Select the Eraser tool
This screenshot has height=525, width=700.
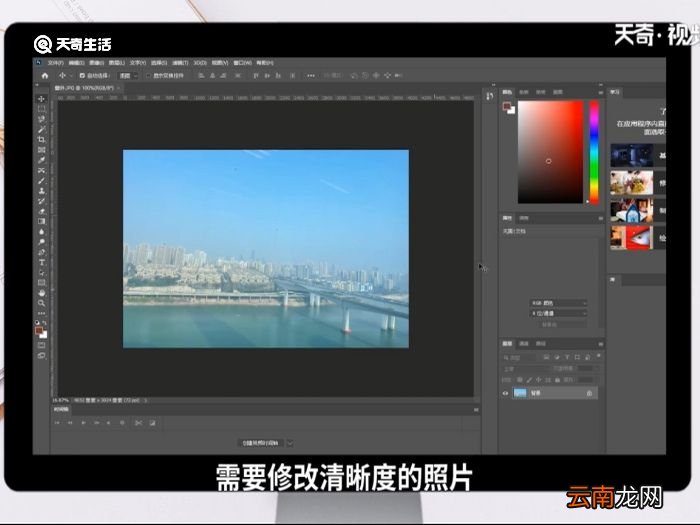[42, 212]
